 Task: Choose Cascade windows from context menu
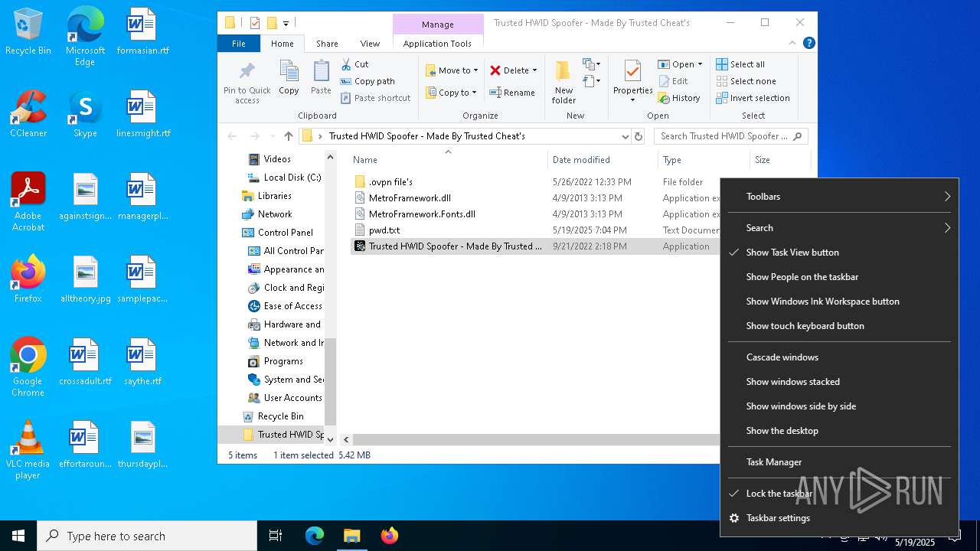pos(839,357)
